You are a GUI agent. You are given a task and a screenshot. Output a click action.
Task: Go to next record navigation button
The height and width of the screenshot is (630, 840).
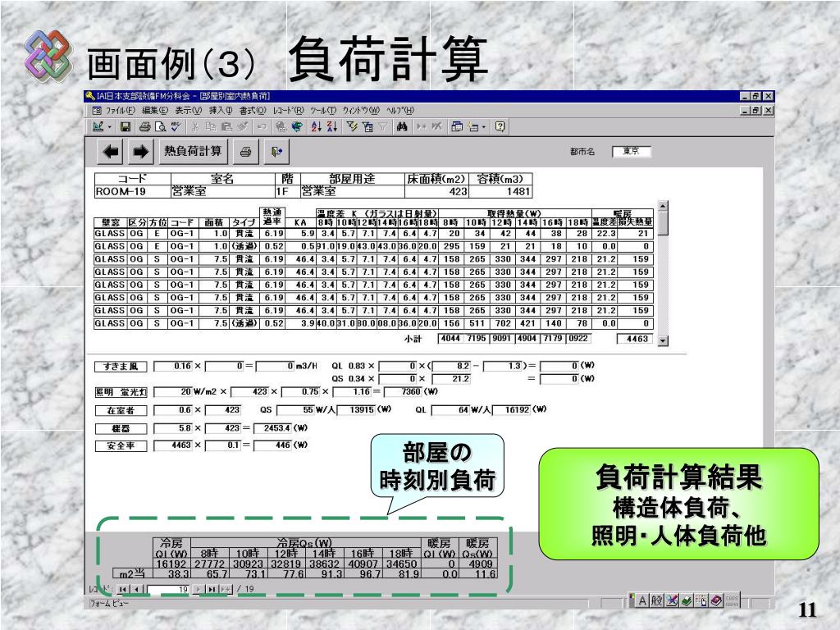click(x=199, y=589)
